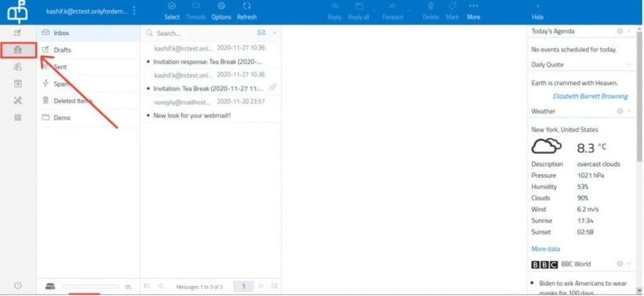Viewport: 644px width, 296px height.
Task: Click the More data weather link
Action: (545, 249)
